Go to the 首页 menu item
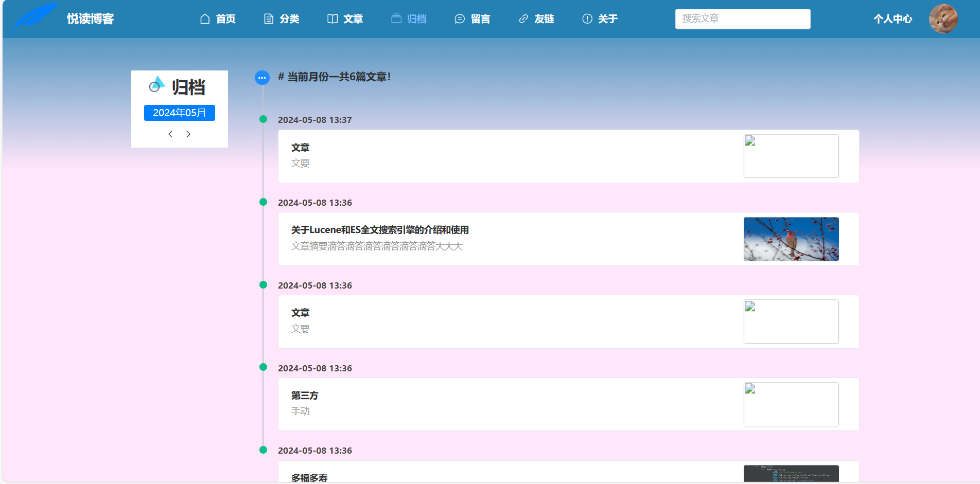 [x=225, y=19]
